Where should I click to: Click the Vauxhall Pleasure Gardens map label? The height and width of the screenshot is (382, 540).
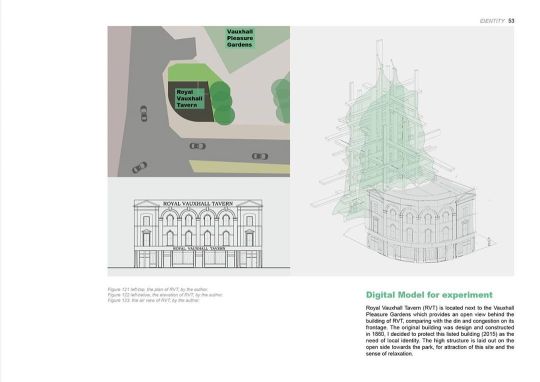[x=240, y=38]
